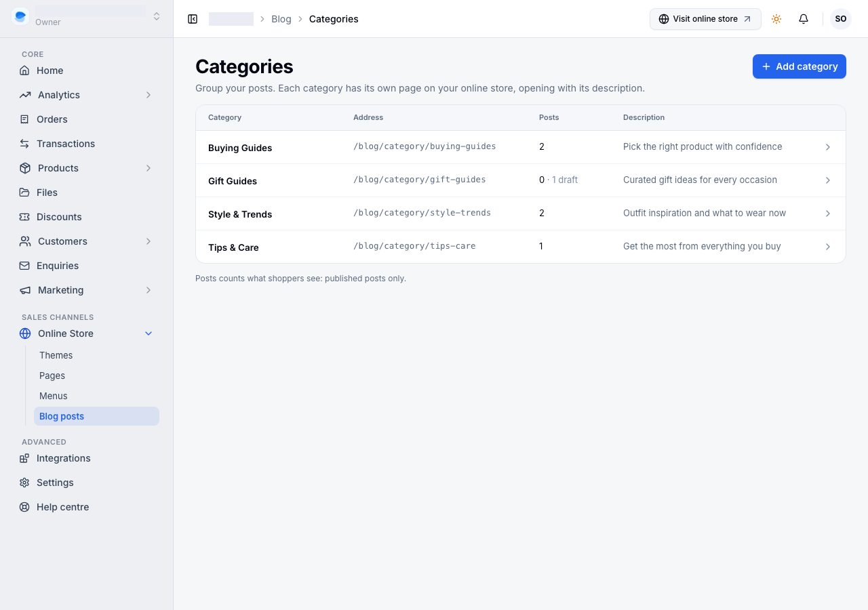Click the Files folder icon
Image resolution: width=868 pixels, height=610 pixels.
point(24,192)
